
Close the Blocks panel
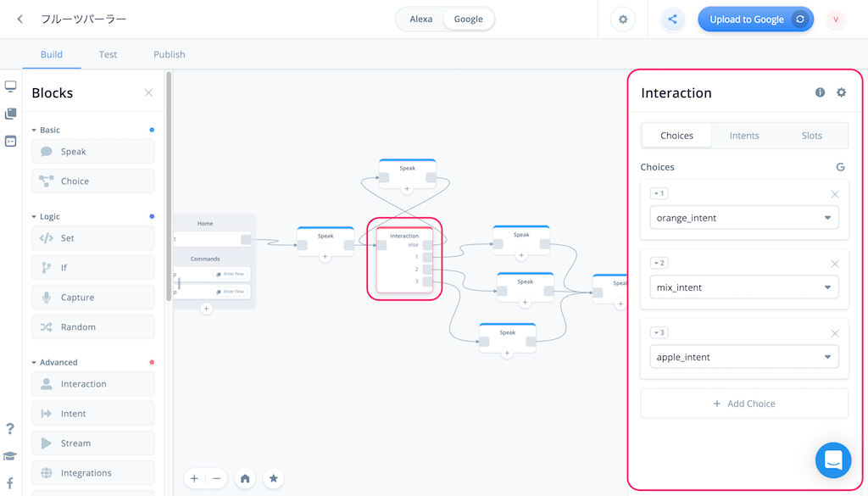148,92
